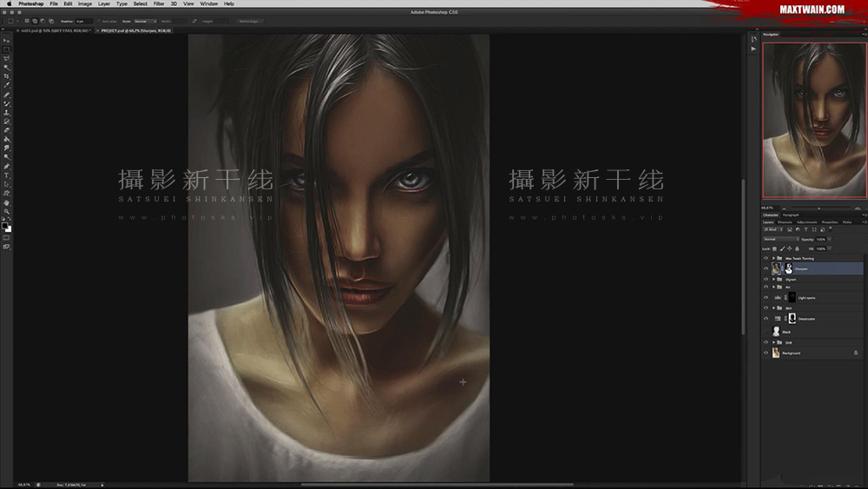Select the Type tool

7,175
